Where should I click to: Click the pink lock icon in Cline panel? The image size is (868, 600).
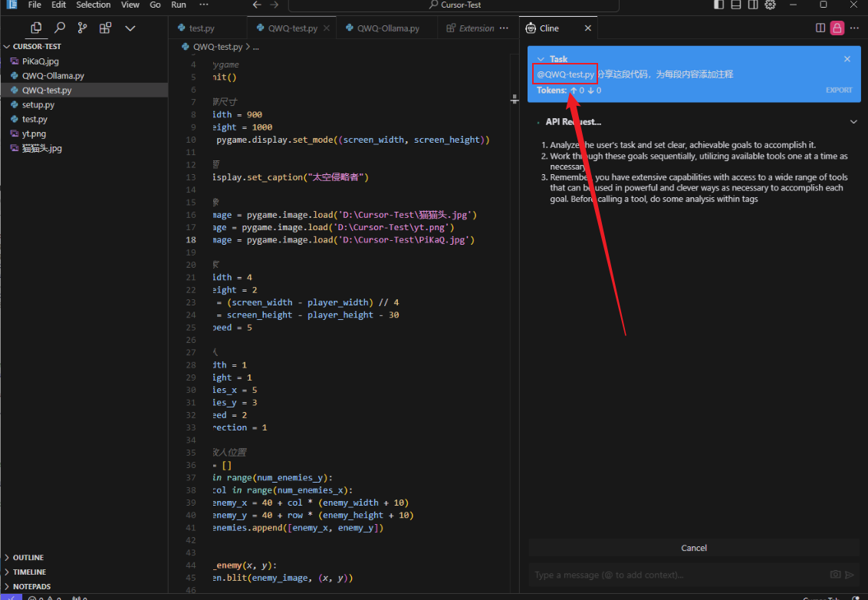click(x=837, y=28)
